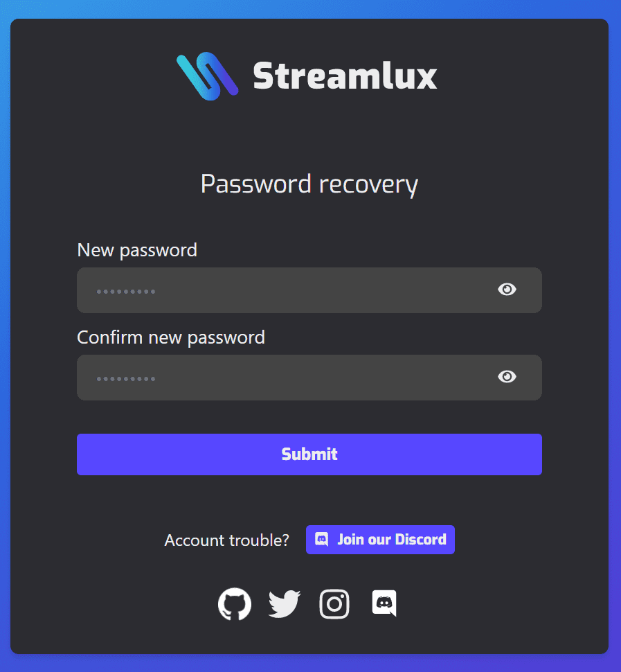
Task: Click the Password recovery heading
Action: coord(309,185)
